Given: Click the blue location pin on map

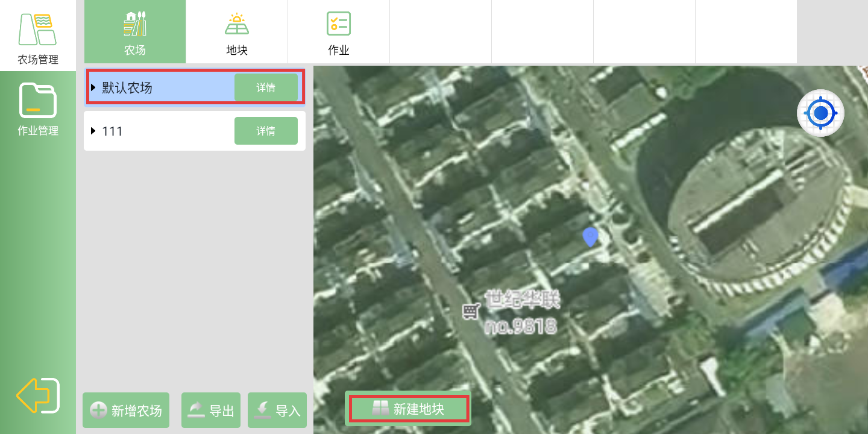Looking at the screenshot, I should tap(590, 237).
